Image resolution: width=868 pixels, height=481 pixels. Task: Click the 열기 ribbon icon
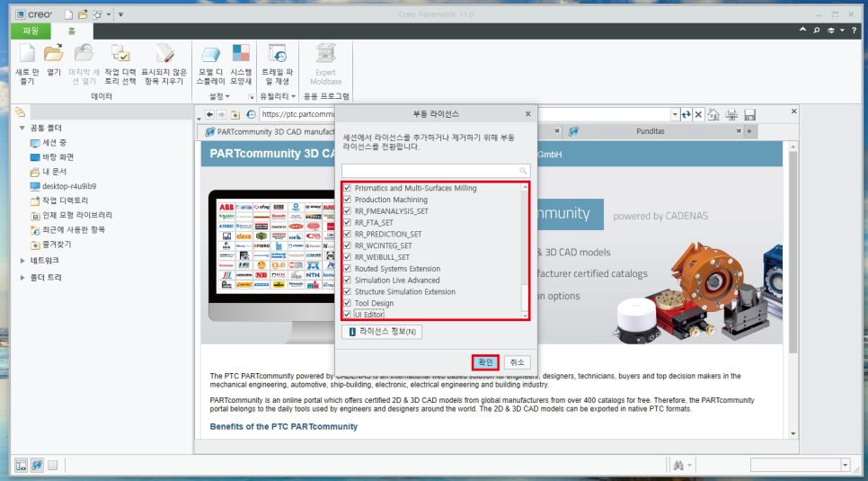54,60
